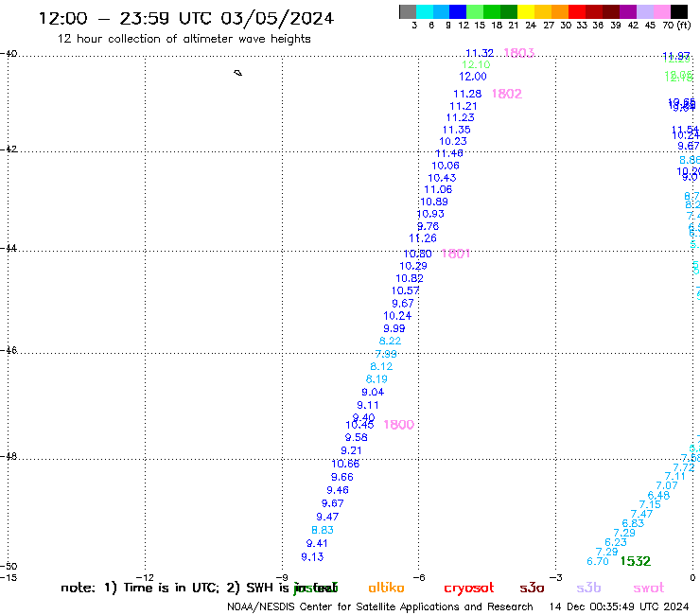
Task: Select the pink 1800 time label
Action: point(398,424)
